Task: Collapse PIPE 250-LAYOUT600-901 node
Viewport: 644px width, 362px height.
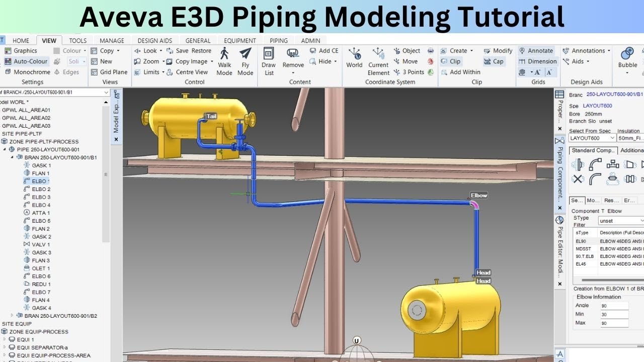Action: [x=5, y=149]
